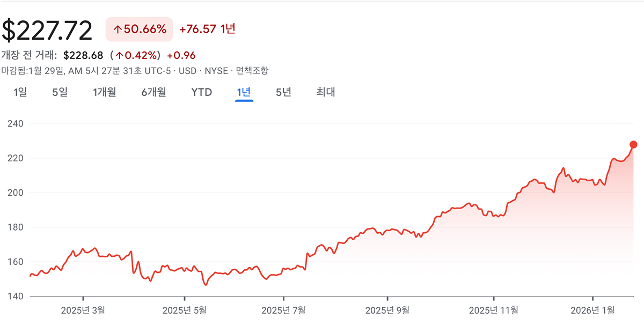This screenshot has width=644, height=333.
Task: Show the 1개월 chart range
Action: [x=104, y=92]
